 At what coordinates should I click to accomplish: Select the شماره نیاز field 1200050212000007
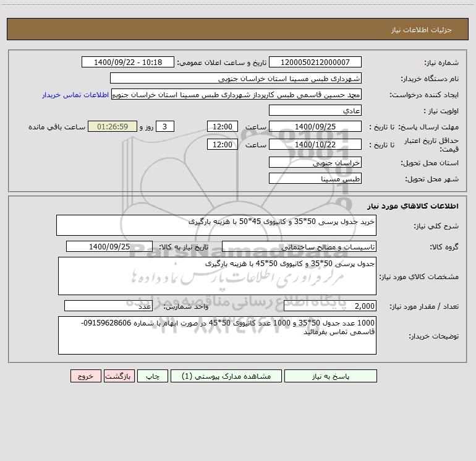click(315, 62)
